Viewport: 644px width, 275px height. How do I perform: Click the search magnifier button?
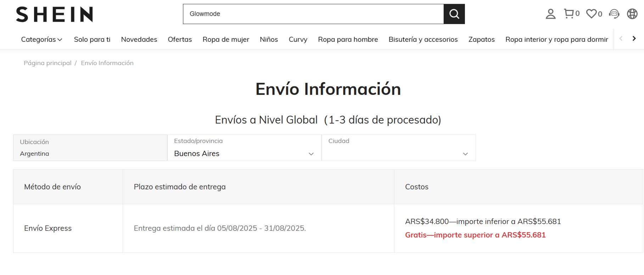(454, 14)
